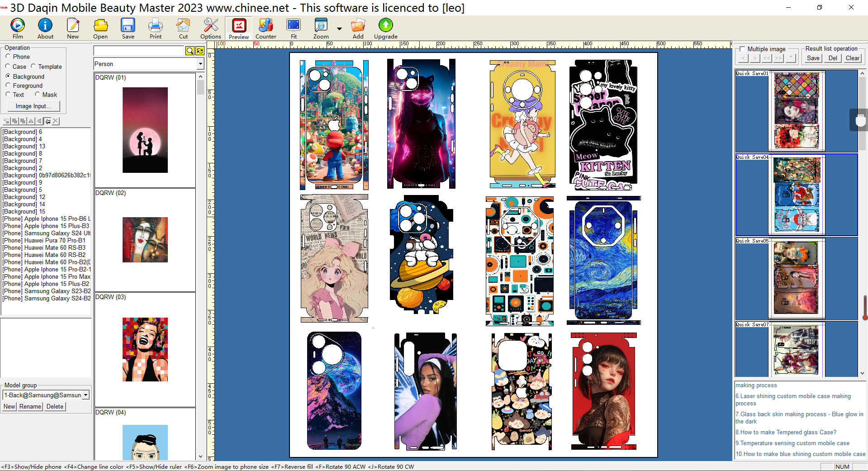Select the Quick Save05 result thumbnail
This screenshot has height=471, width=868.
tap(797, 278)
